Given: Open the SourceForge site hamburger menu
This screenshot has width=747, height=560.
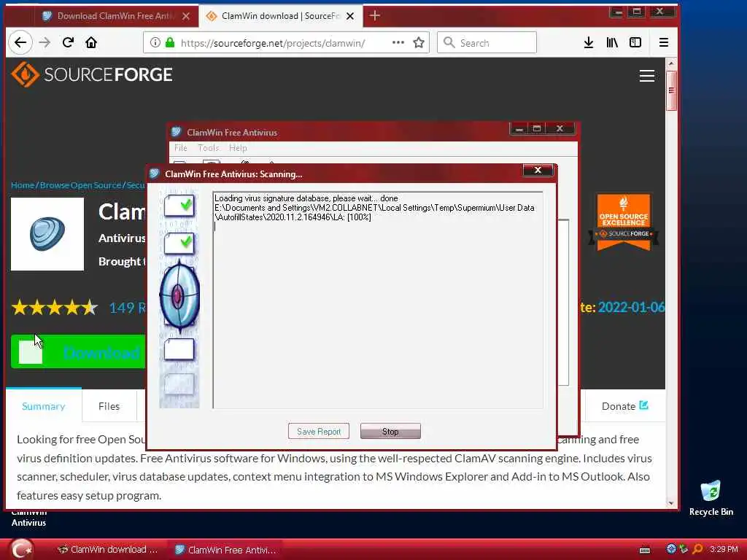Looking at the screenshot, I should pos(646,76).
